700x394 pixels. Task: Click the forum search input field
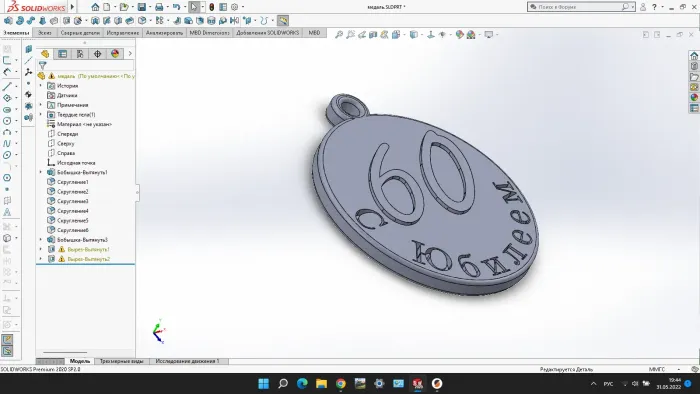579,7
